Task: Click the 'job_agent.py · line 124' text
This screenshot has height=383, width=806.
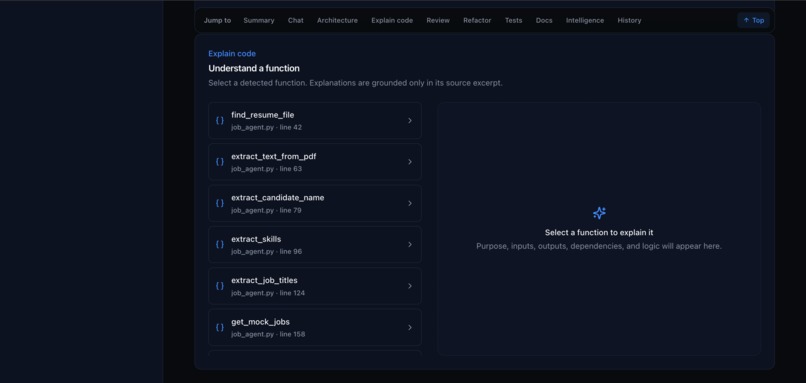Action: pos(268,293)
